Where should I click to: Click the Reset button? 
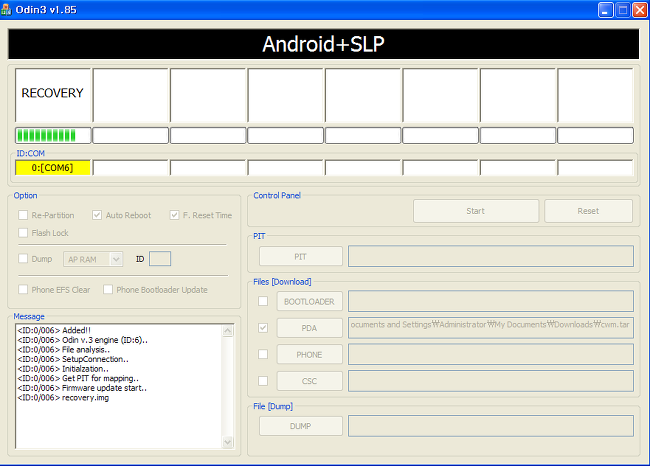[588, 211]
